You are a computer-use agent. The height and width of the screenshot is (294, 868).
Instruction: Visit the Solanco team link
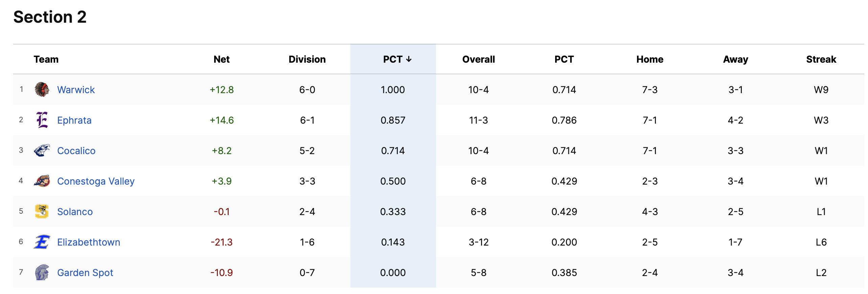(x=75, y=212)
